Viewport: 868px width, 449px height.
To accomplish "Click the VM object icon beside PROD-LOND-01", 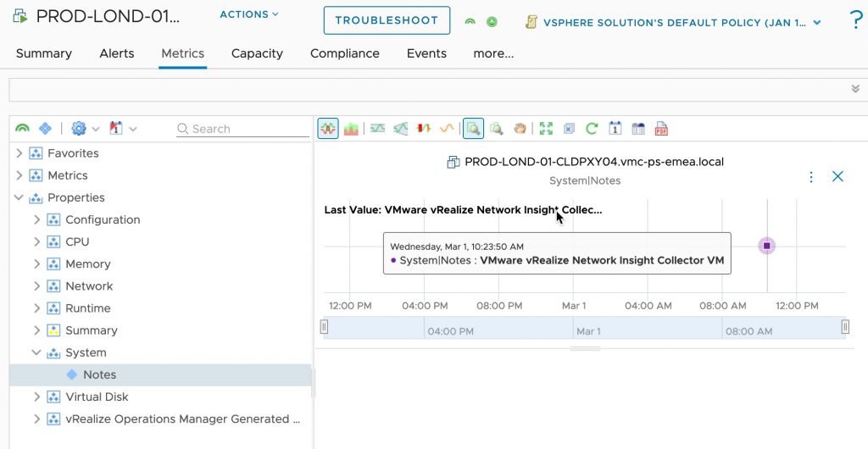I will coord(20,15).
